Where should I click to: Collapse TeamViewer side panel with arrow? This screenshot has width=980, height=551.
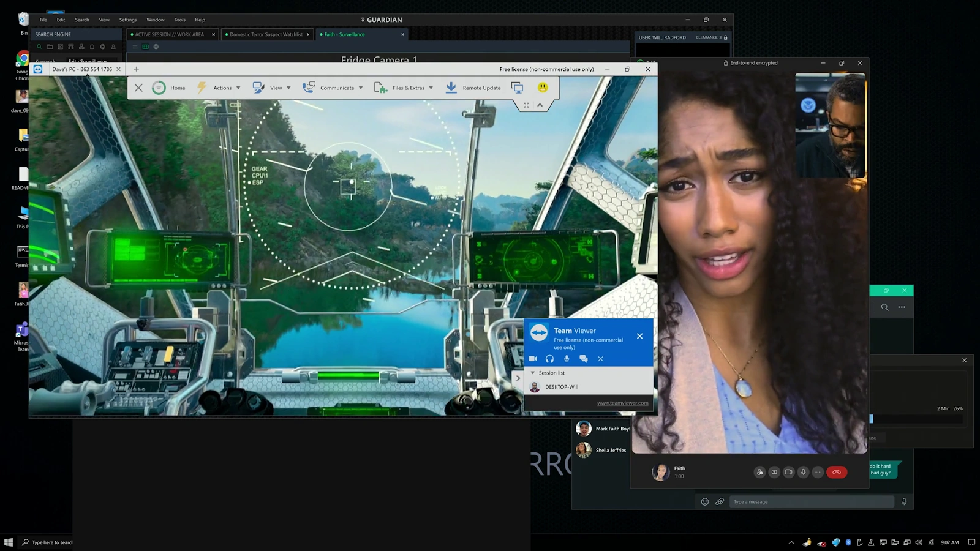518,378
